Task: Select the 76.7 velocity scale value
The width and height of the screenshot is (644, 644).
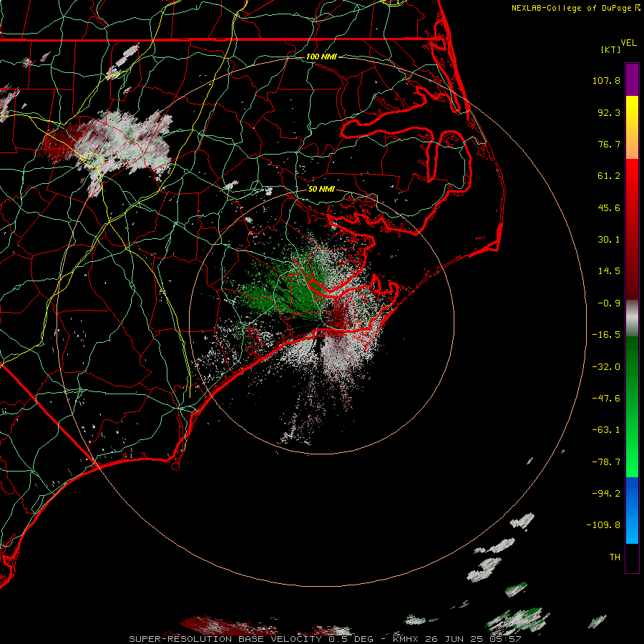Action: [x=609, y=144]
